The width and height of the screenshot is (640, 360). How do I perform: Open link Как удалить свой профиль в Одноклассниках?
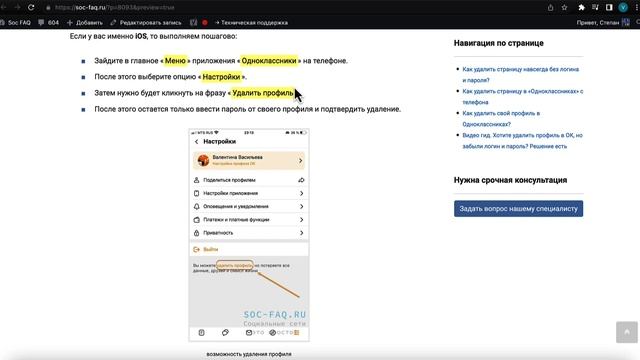coord(501,119)
